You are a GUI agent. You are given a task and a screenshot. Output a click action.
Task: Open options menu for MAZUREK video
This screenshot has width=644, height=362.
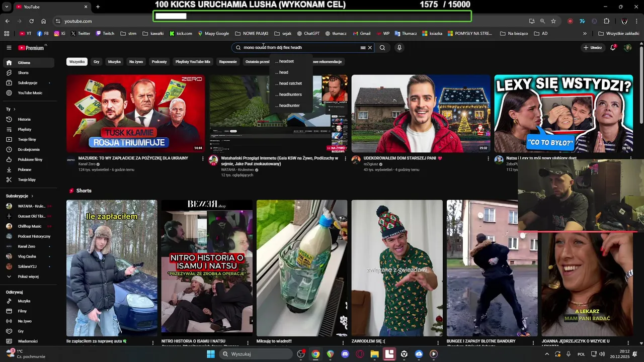[203, 158]
